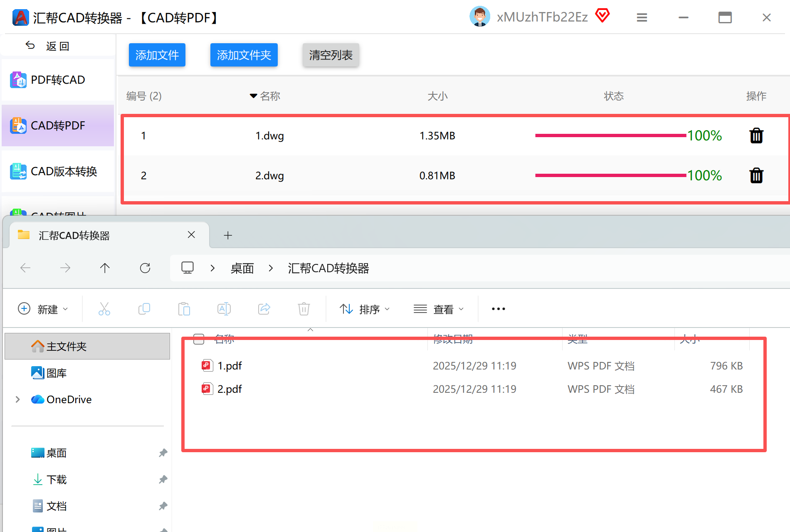Click the PC monitor icon in address bar
This screenshot has height=532, width=790.
[x=188, y=268]
